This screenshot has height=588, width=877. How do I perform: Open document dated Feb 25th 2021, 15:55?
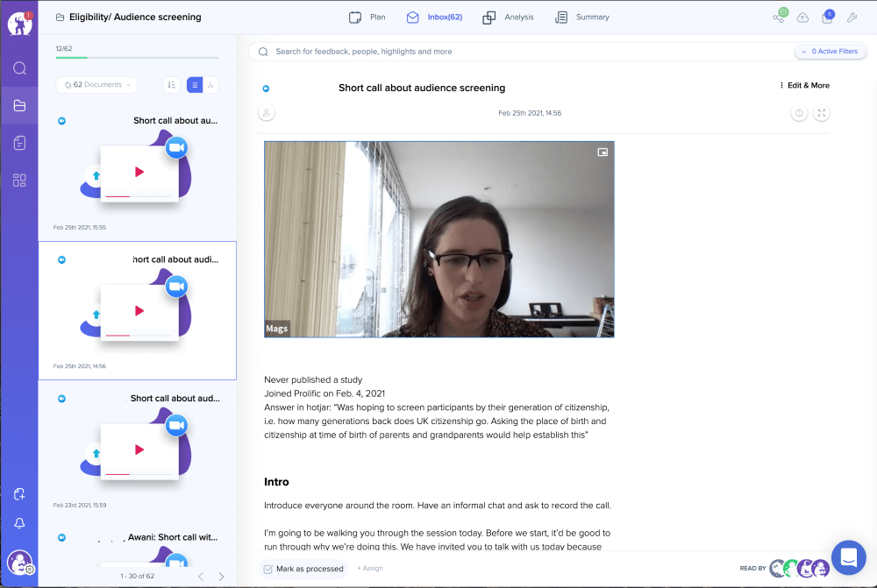coord(137,172)
